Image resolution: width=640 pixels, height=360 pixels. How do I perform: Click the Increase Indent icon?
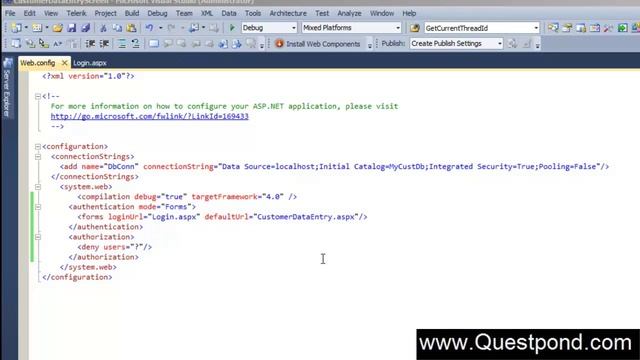click(x=104, y=43)
